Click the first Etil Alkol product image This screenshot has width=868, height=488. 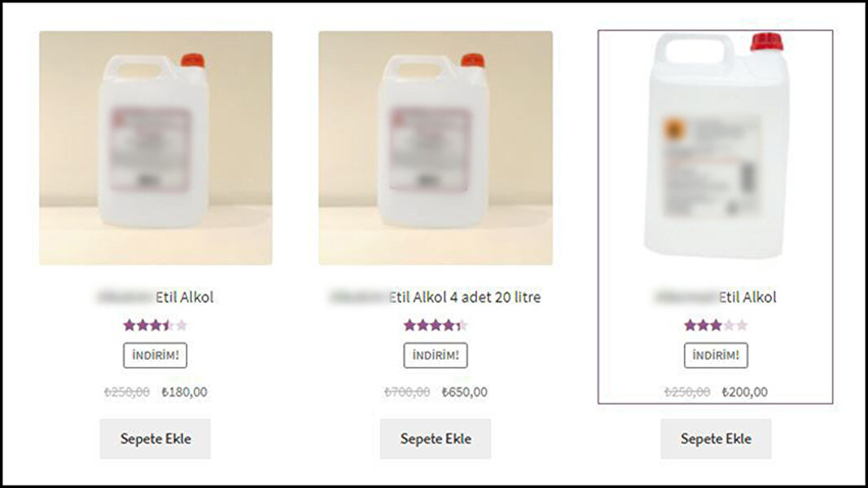click(x=156, y=148)
